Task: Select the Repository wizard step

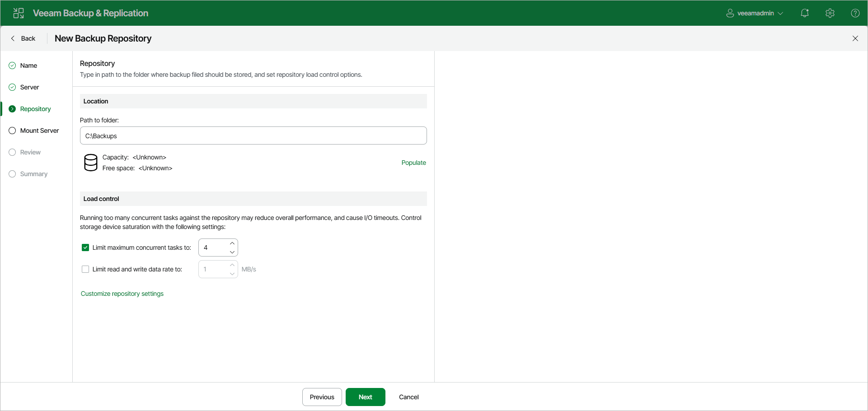Action: click(x=35, y=109)
